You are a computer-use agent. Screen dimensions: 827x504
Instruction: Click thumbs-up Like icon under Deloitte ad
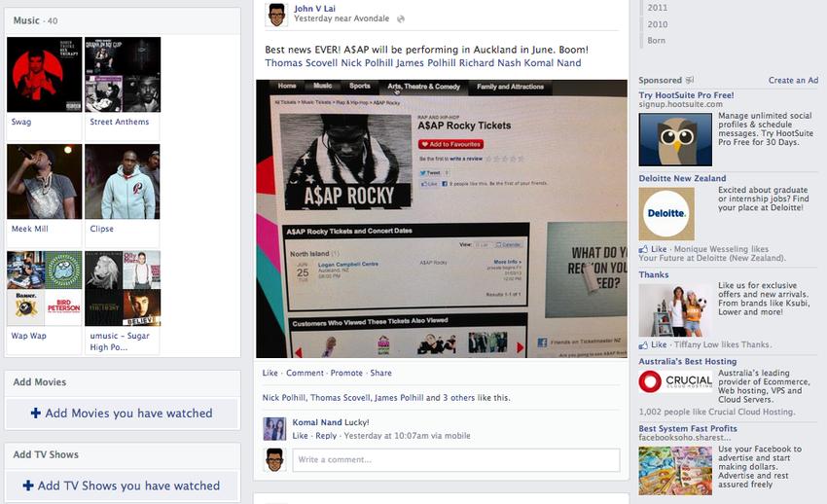(x=643, y=249)
